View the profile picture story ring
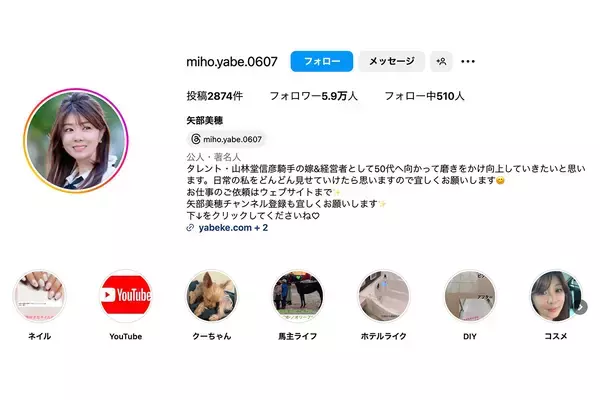 pos(76,141)
